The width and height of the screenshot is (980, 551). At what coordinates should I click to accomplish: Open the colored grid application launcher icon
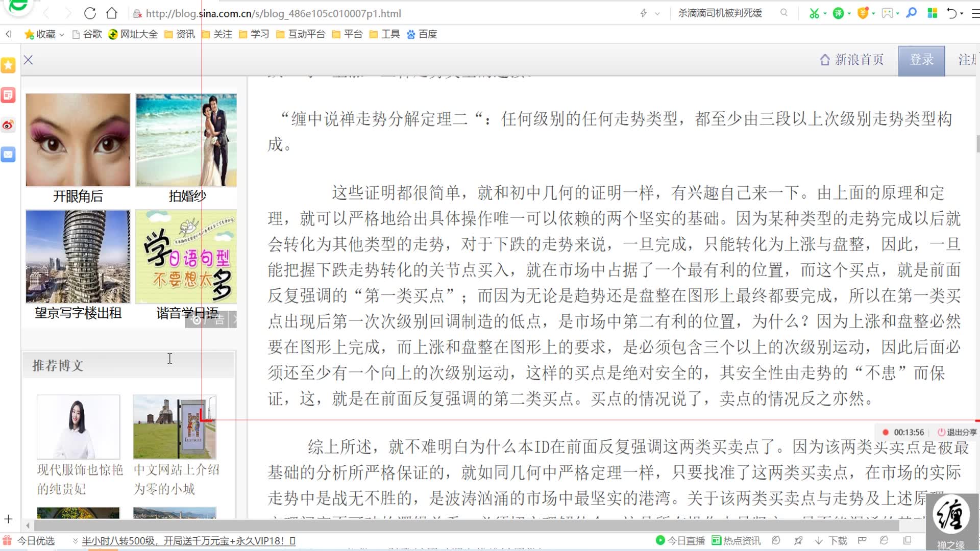[933, 13]
